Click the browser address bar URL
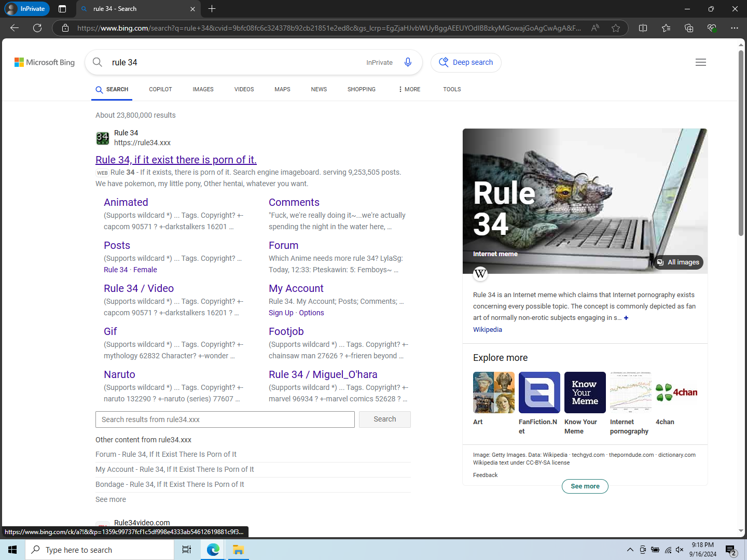 pos(329,28)
